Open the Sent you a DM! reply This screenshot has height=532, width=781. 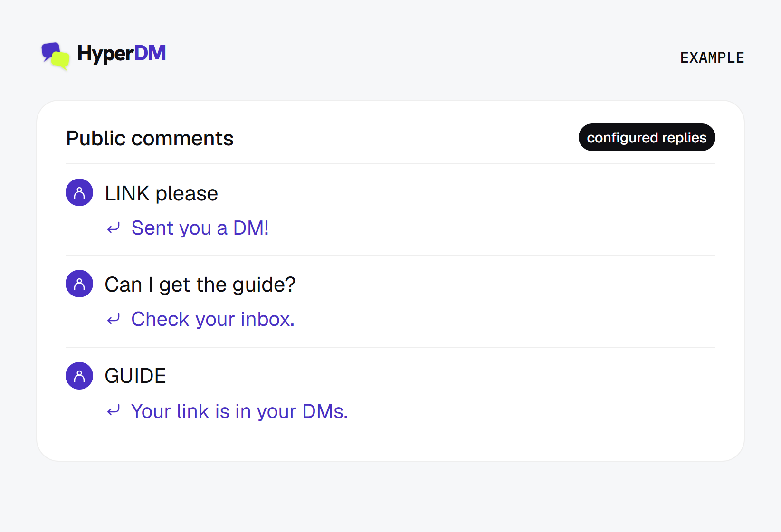click(200, 228)
